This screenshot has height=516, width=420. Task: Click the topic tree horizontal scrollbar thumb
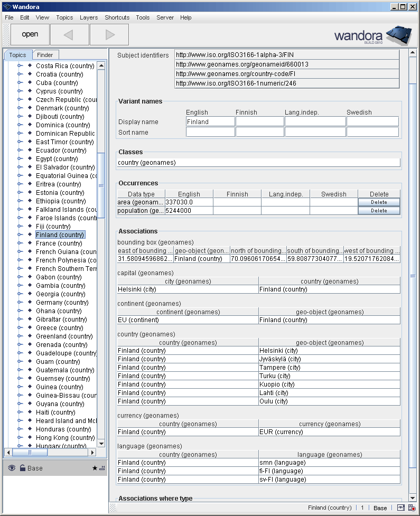tap(31, 453)
